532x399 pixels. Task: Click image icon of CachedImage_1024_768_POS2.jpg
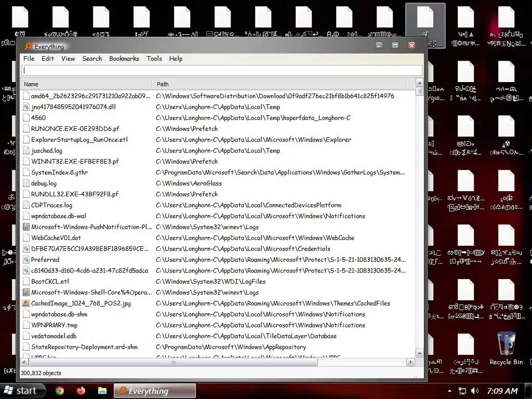pos(26,303)
